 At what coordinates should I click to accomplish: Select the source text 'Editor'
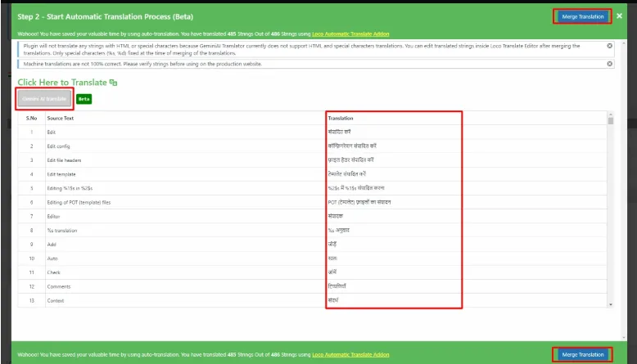pyautogui.click(x=53, y=216)
